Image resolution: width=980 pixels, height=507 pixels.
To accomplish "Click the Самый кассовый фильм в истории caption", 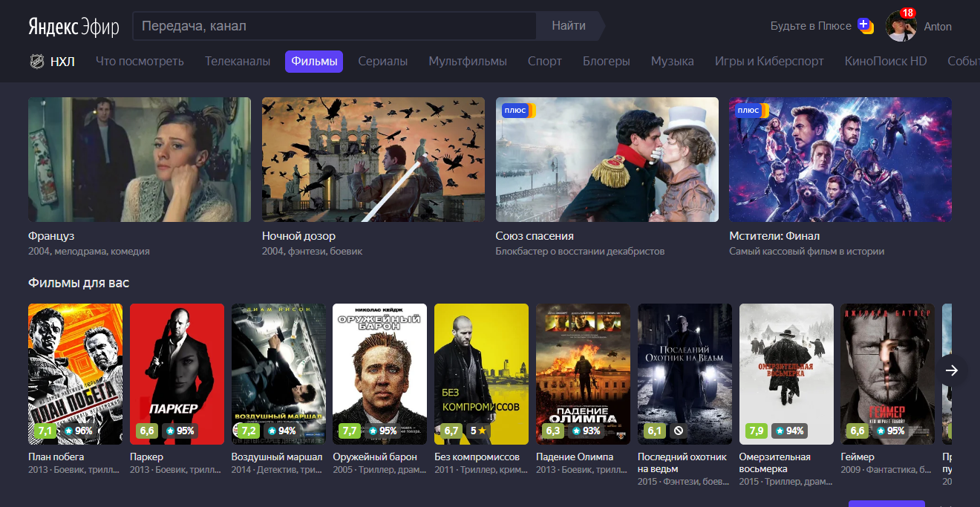I will click(x=807, y=252).
